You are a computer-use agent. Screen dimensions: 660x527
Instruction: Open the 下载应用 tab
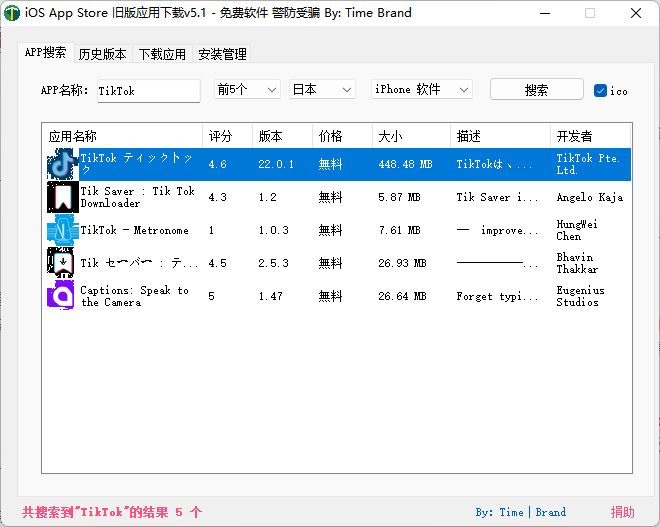[162, 54]
